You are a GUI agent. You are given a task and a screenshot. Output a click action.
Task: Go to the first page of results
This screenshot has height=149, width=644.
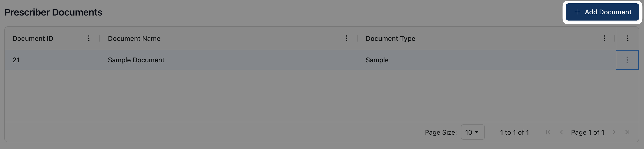[x=548, y=132]
